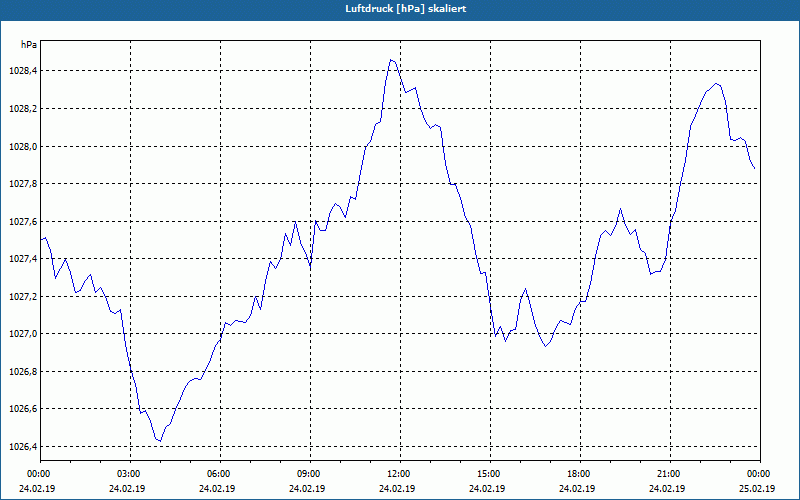Click the 15:00 time label
The height and width of the screenshot is (500, 800).
tap(490, 474)
